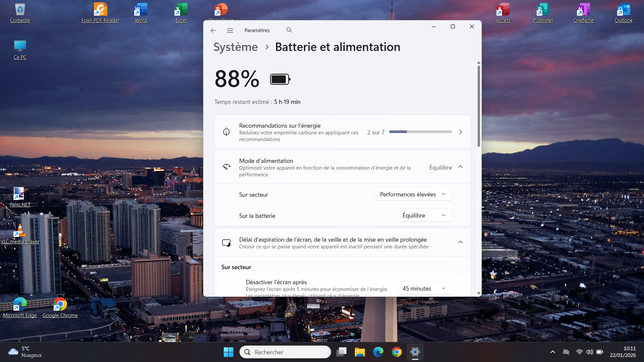Open File Explorer from taskbar

tap(360, 352)
